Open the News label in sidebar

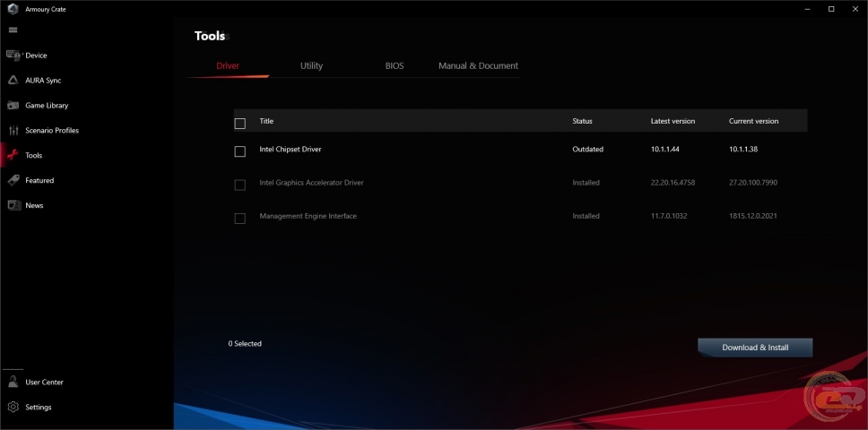(34, 205)
